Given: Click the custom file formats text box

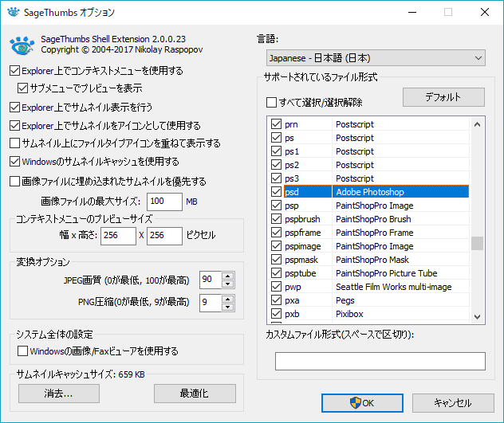Looking at the screenshot, I should [380, 361].
